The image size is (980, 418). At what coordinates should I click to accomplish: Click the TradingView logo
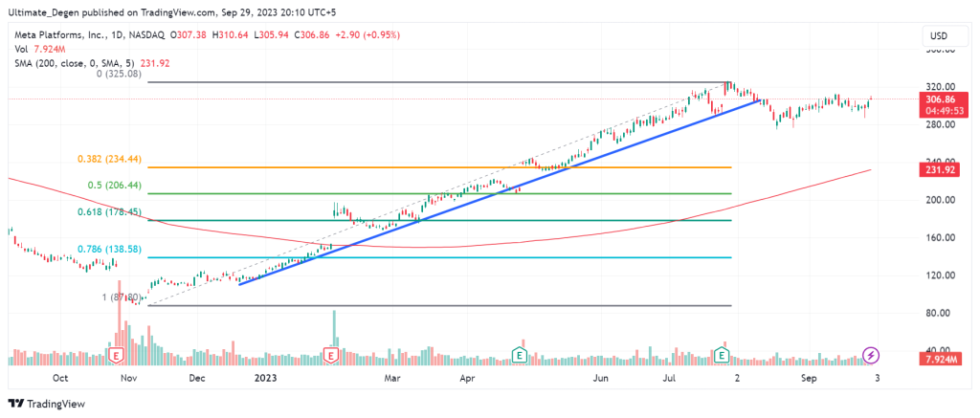pos(46,404)
